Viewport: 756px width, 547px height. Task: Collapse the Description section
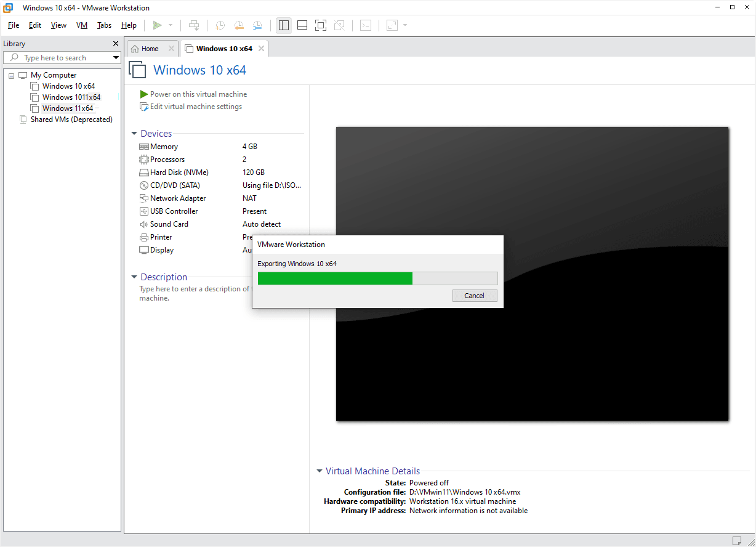tap(134, 277)
